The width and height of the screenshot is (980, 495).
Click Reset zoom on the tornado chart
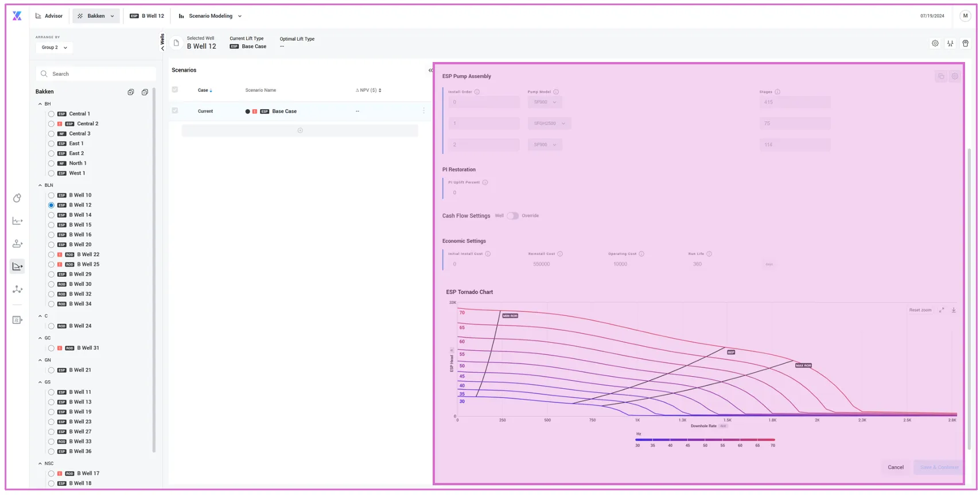point(920,310)
